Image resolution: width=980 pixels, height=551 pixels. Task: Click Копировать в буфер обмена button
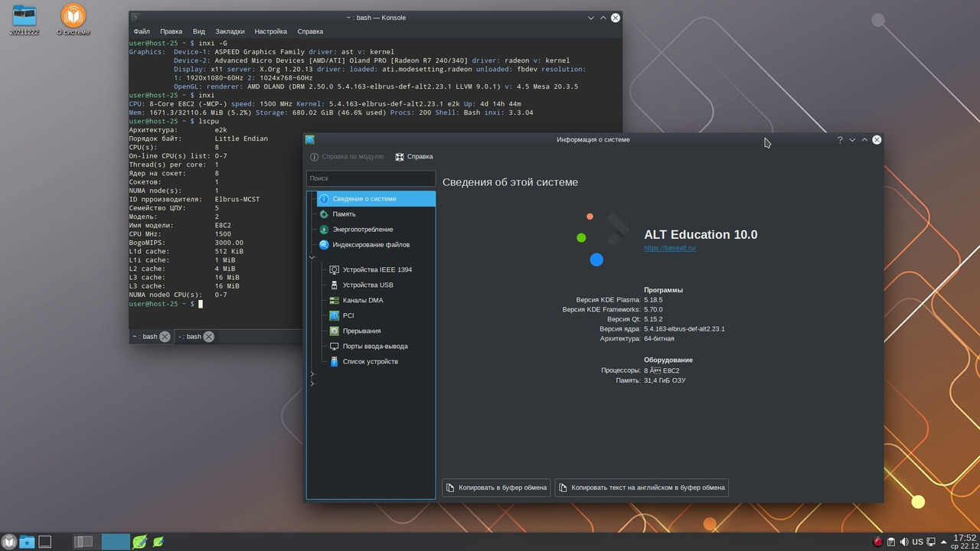point(496,487)
